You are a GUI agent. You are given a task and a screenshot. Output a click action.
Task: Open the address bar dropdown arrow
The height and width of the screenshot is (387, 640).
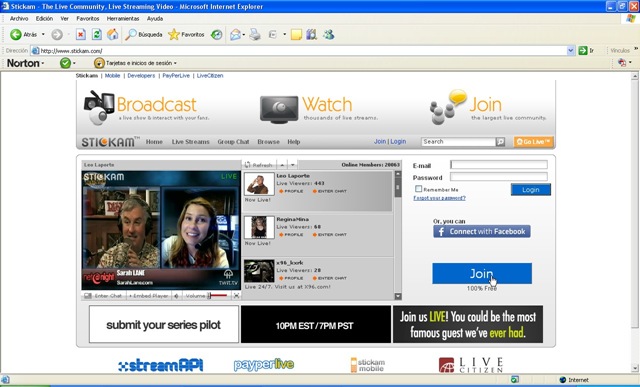pyautogui.click(x=571, y=51)
